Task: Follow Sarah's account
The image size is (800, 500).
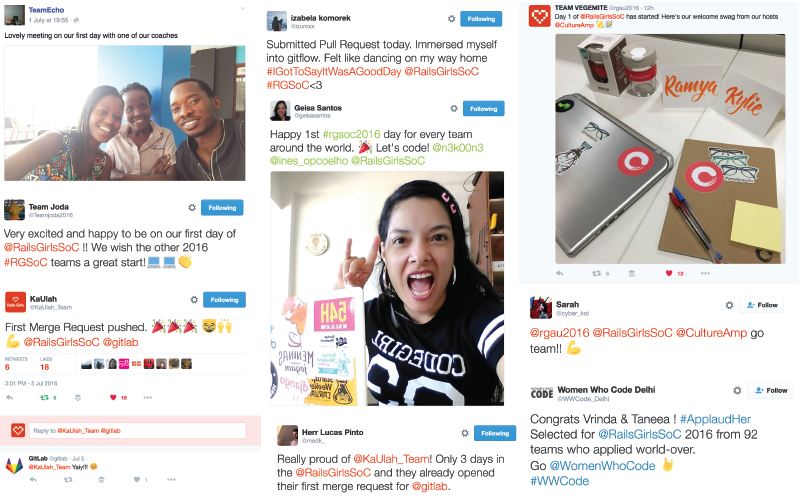Action: [762, 305]
